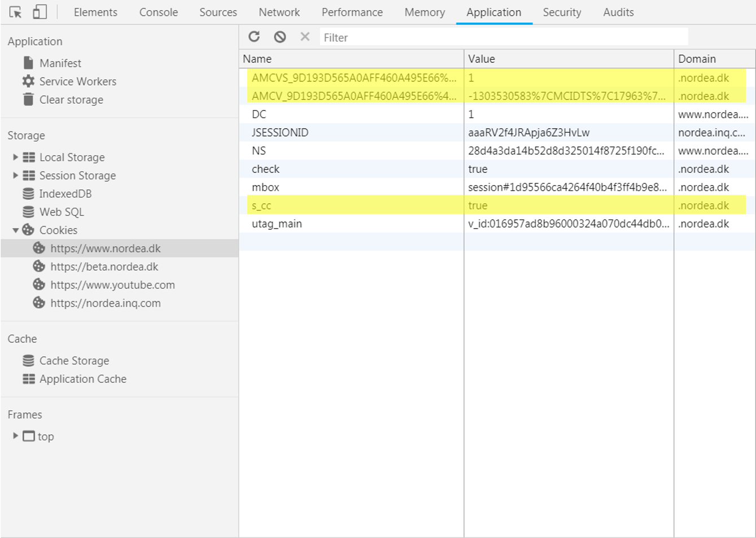
Task: Click the Filter input field
Action: 504,37
